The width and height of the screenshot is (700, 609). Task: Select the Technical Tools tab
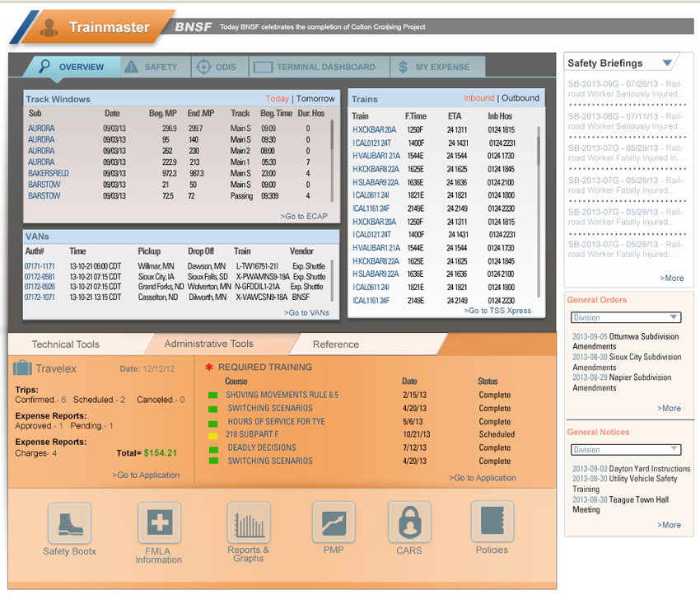pyautogui.click(x=65, y=344)
